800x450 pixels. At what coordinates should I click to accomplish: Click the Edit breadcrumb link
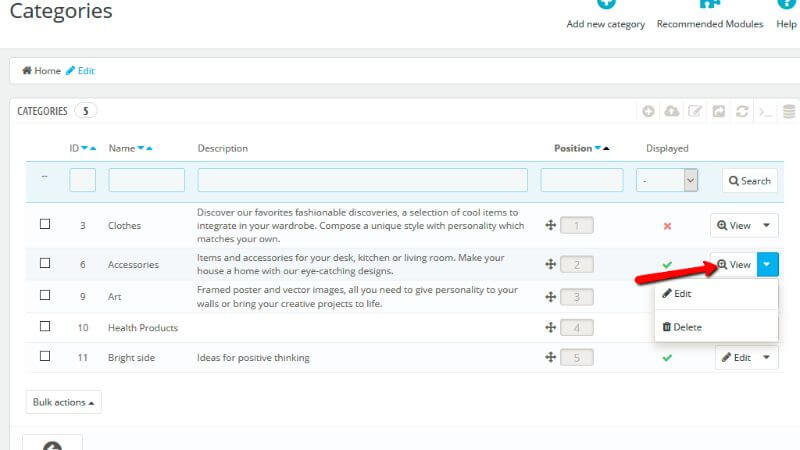click(81, 70)
